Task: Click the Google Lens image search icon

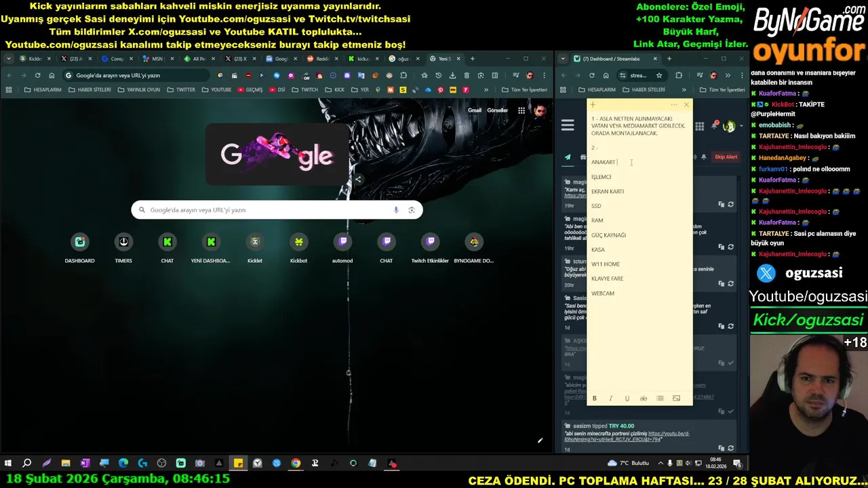Action: pos(411,210)
